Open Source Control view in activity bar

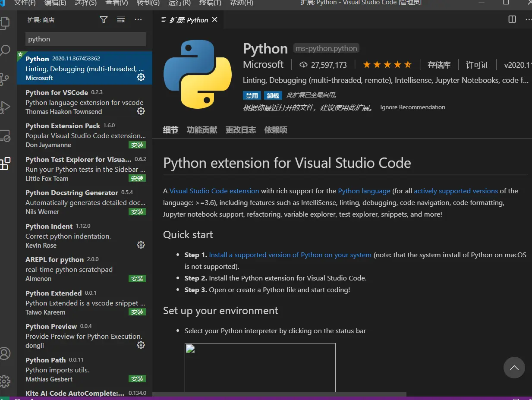coord(4,79)
